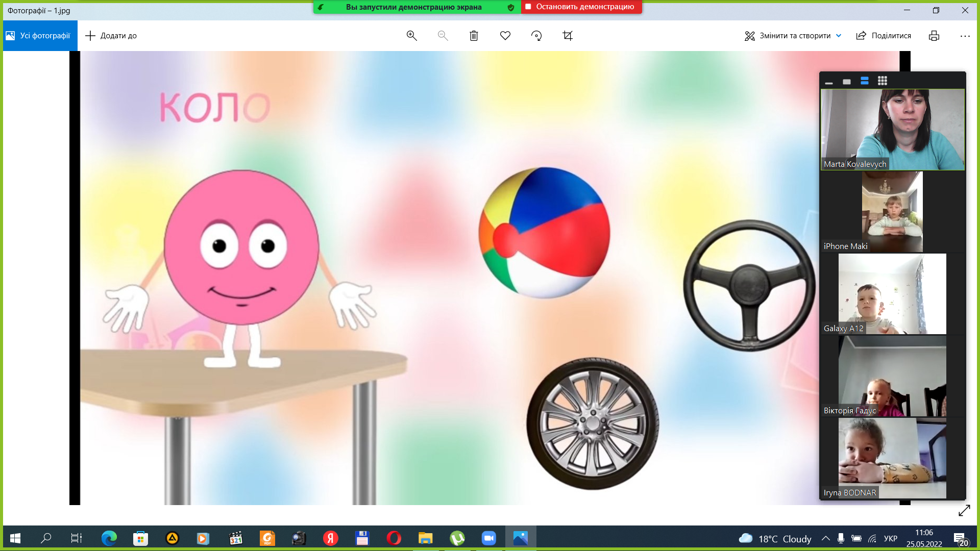
Task: Open the Усі фотографії view
Action: pyautogui.click(x=40, y=36)
